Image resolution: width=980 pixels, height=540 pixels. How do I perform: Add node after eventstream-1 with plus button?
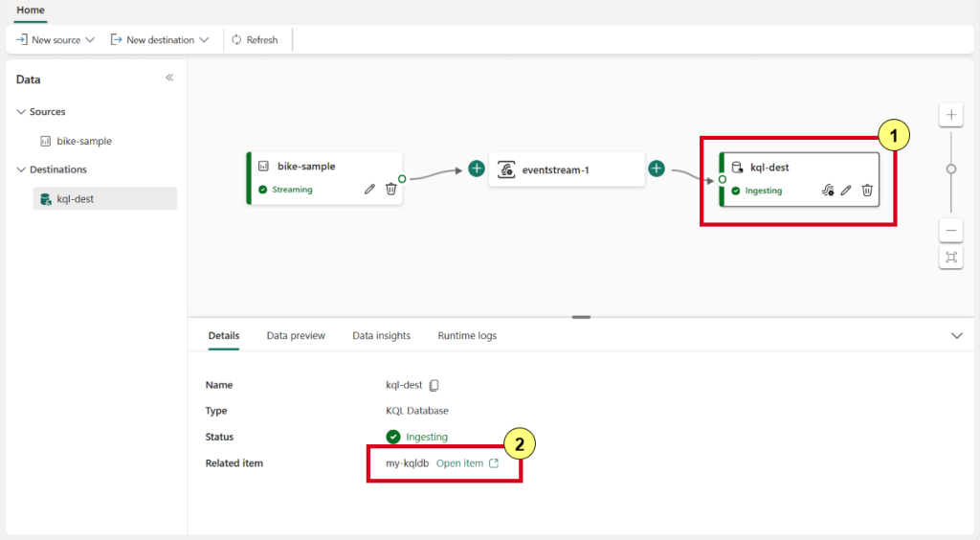click(657, 169)
